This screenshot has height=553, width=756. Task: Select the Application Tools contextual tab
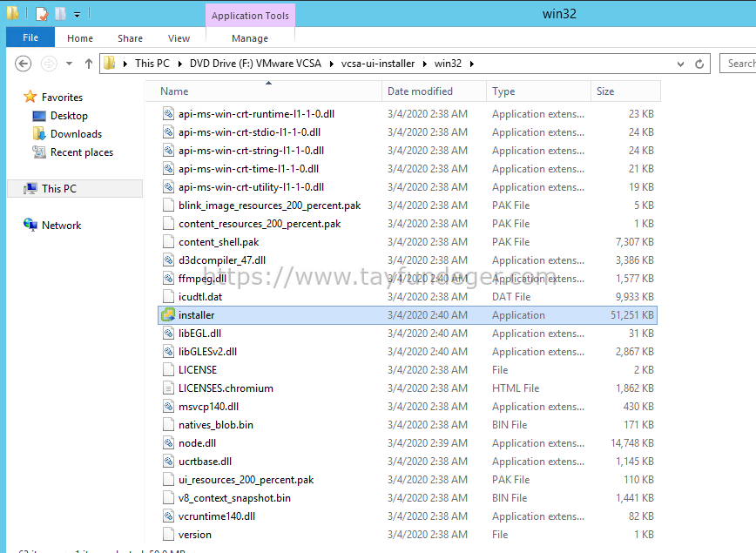[x=250, y=16]
